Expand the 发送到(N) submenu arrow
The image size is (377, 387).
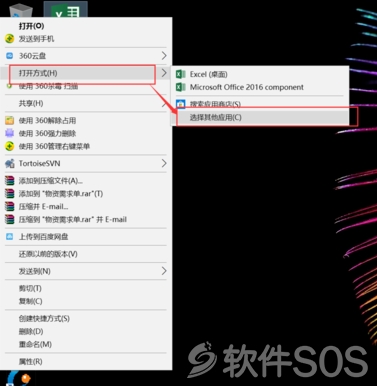pos(164,271)
